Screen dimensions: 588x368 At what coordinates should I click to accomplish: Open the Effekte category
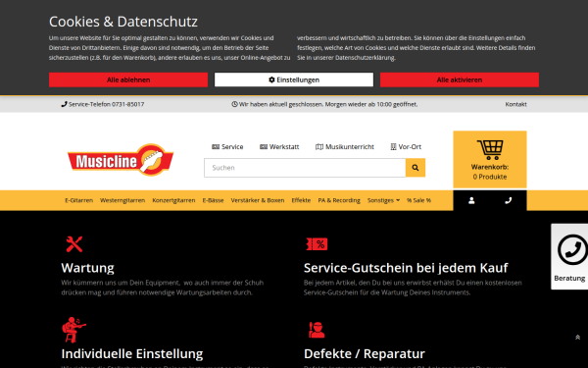pos(301,200)
